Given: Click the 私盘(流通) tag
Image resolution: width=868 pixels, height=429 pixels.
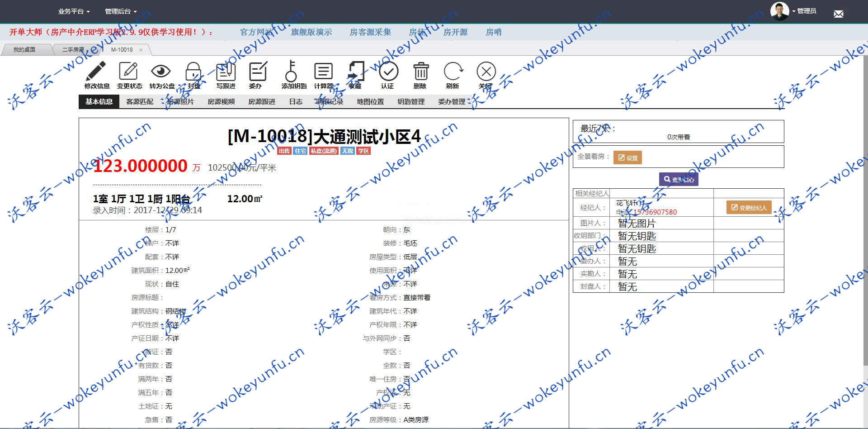Looking at the screenshot, I should tap(324, 151).
